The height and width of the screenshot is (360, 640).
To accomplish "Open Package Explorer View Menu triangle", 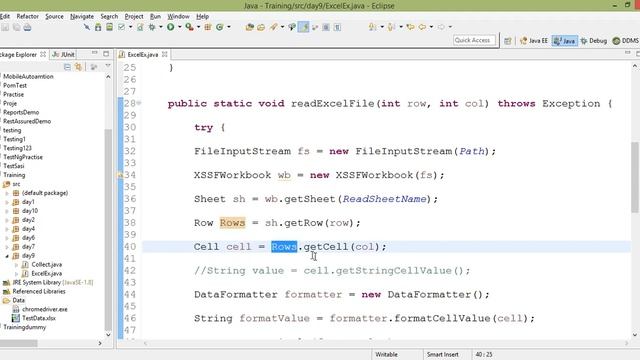I will pos(108,66).
